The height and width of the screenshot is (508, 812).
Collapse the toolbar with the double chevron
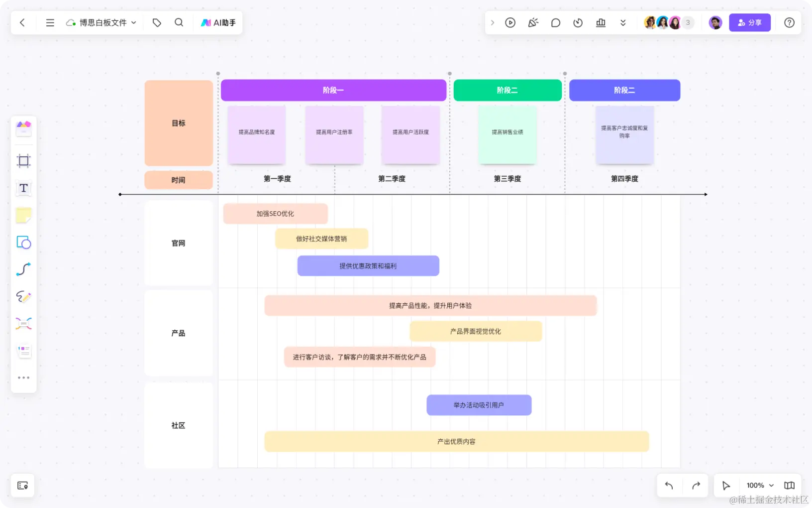tap(623, 22)
